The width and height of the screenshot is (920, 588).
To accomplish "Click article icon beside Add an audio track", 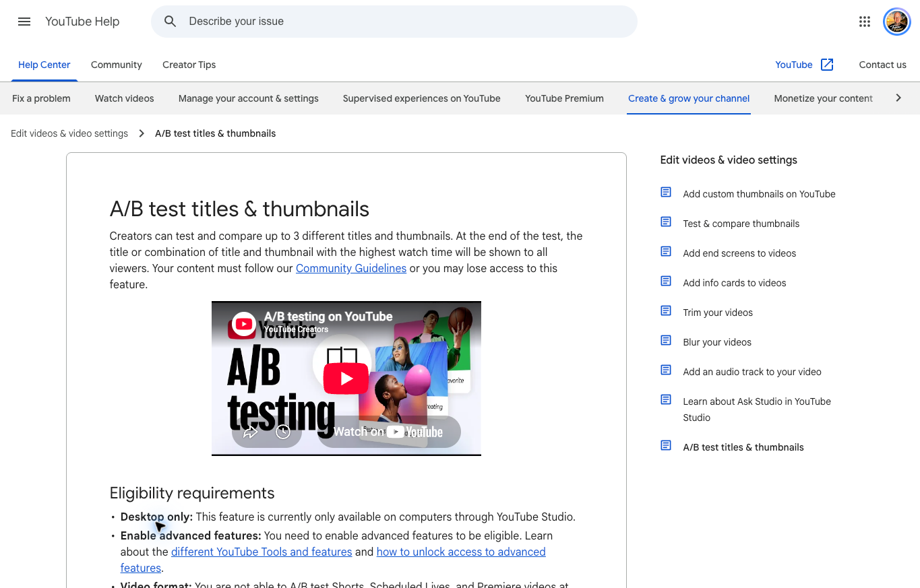I will pos(666,370).
